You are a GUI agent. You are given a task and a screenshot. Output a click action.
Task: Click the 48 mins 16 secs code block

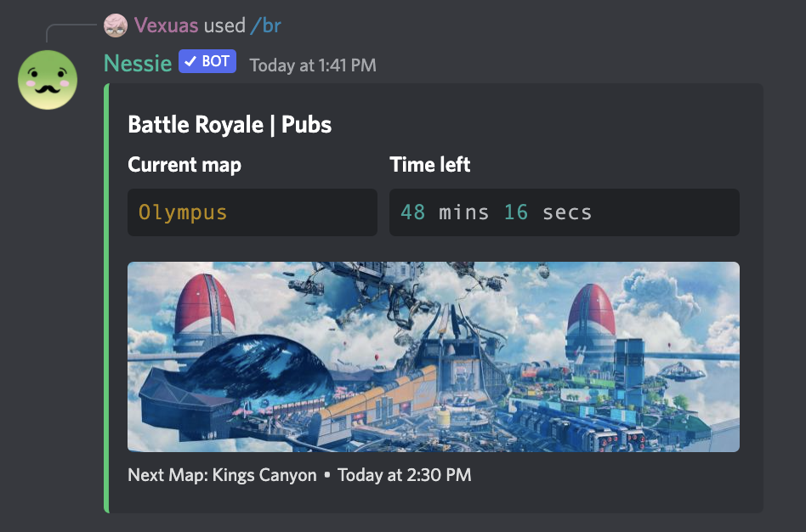coord(565,212)
